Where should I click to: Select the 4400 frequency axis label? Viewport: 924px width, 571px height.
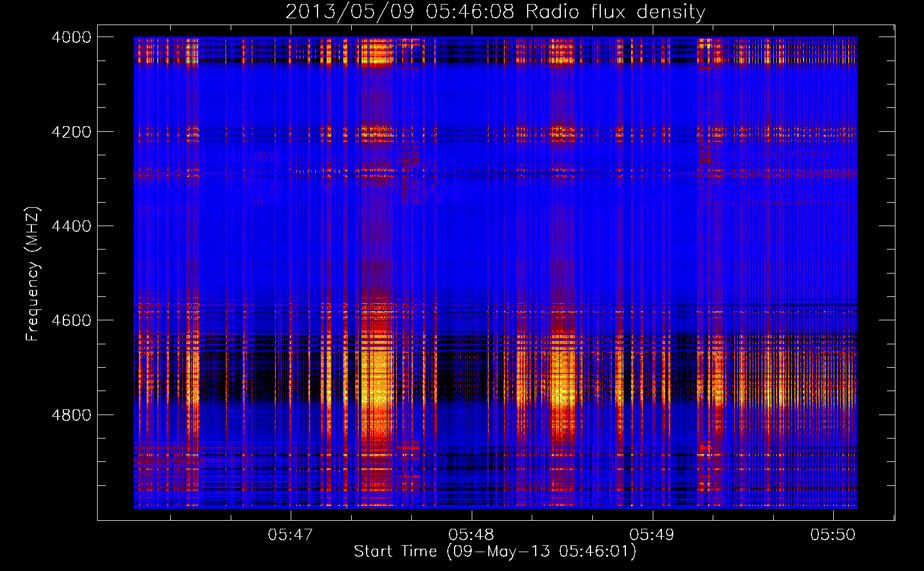[71, 226]
